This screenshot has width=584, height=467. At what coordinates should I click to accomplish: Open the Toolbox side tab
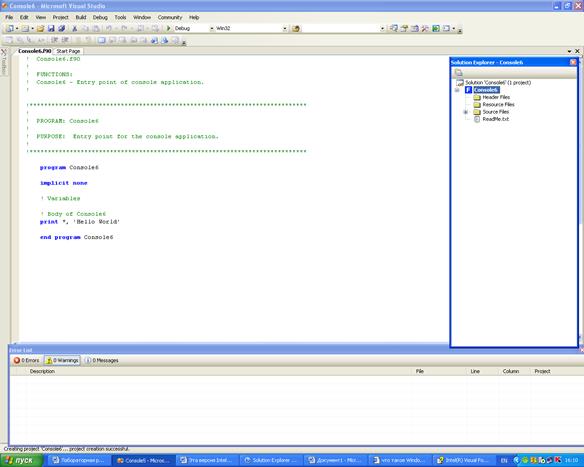coord(4,62)
